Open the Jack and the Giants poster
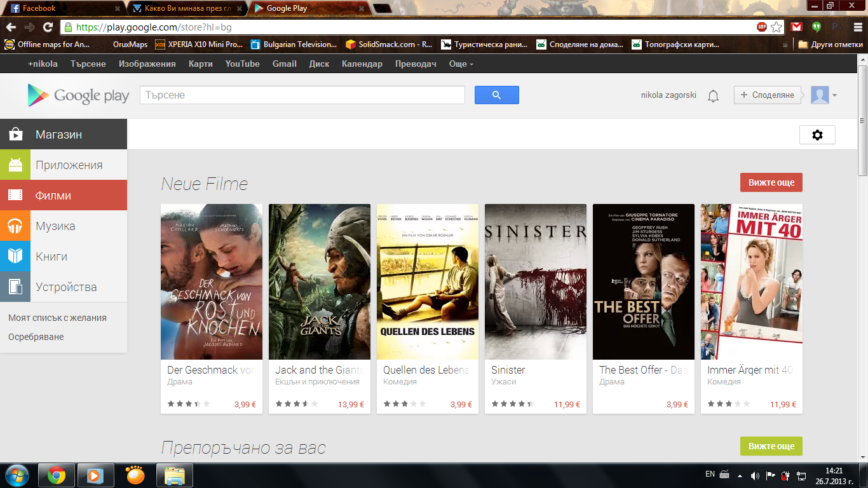This screenshot has height=488, width=868. click(x=320, y=281)
